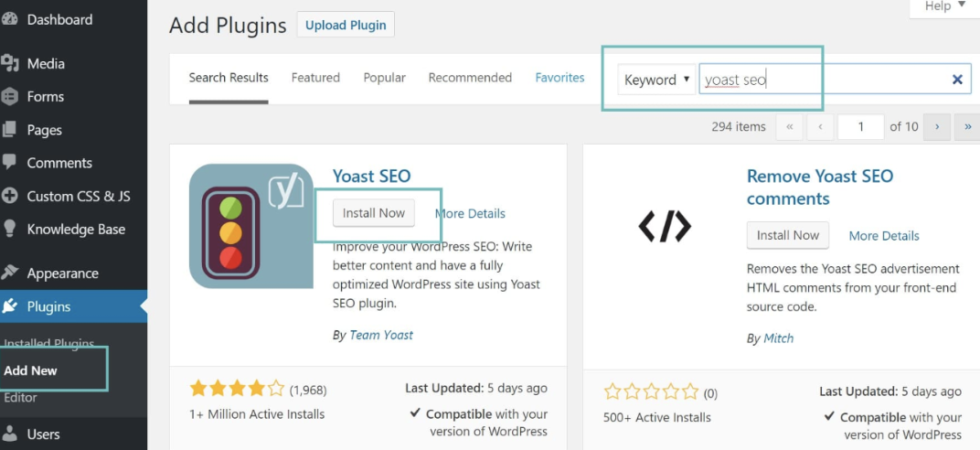Click the Comments bubble icon

click(x=10, y=163)
